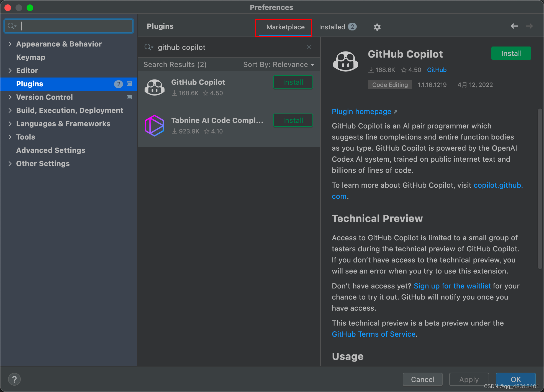This screenshot has width=544, height=392.
Task: Click the forward navigation arrow
Action: point(529,26)
